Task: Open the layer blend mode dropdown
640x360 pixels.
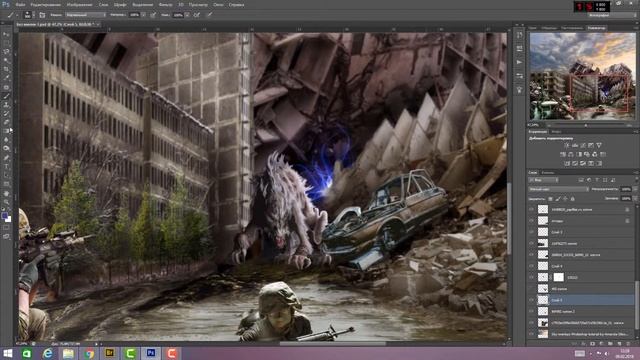Action: point(559,189)
